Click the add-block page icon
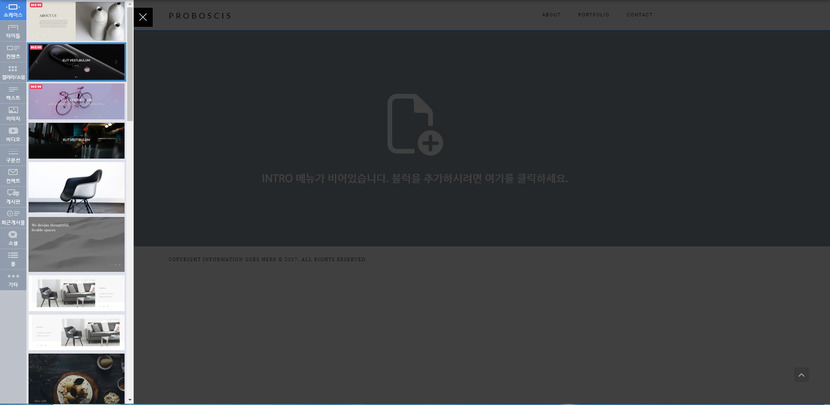 (x=414, y=125)
